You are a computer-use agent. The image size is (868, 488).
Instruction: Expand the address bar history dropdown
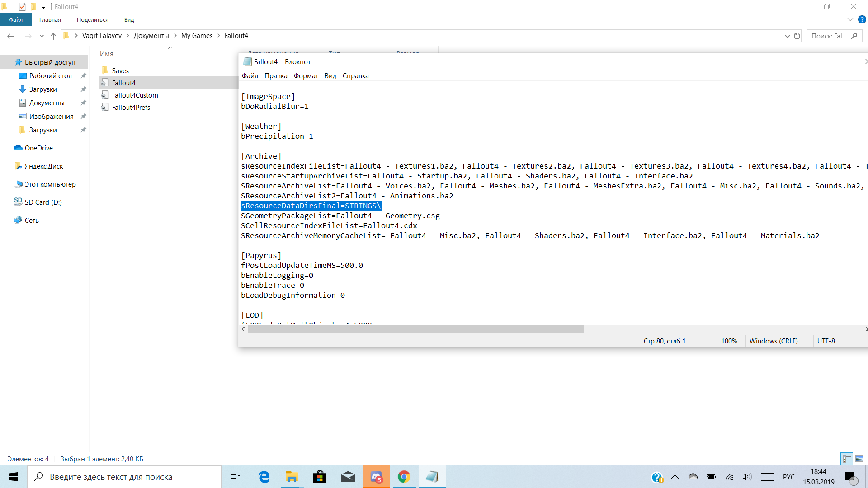tap(787, 36)
